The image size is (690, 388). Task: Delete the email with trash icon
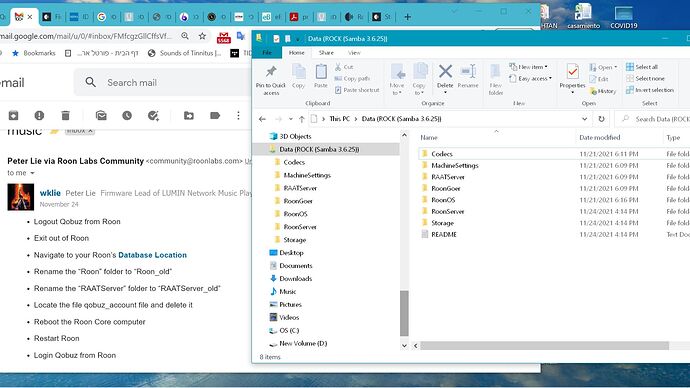[66, 115]
